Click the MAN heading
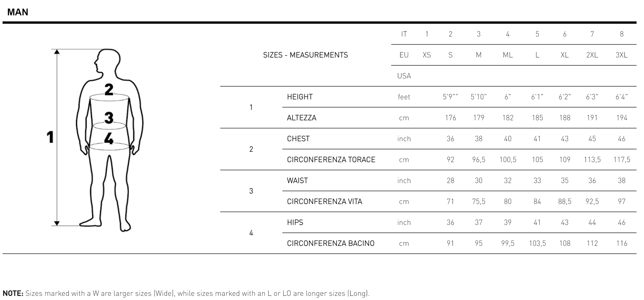644x300 pixels. (x=17, y=12)
